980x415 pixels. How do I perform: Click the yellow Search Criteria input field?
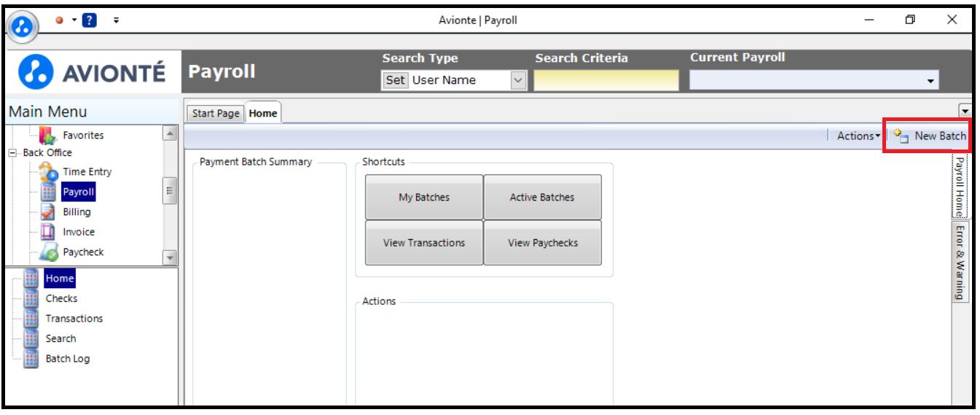click(x=606, y=80)
